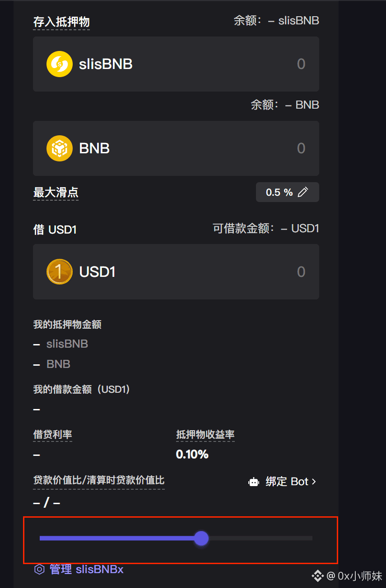Click the 抵押物收益率 underlined label
The width and height of the screenshot is (386, 588).
click(205, 435)
